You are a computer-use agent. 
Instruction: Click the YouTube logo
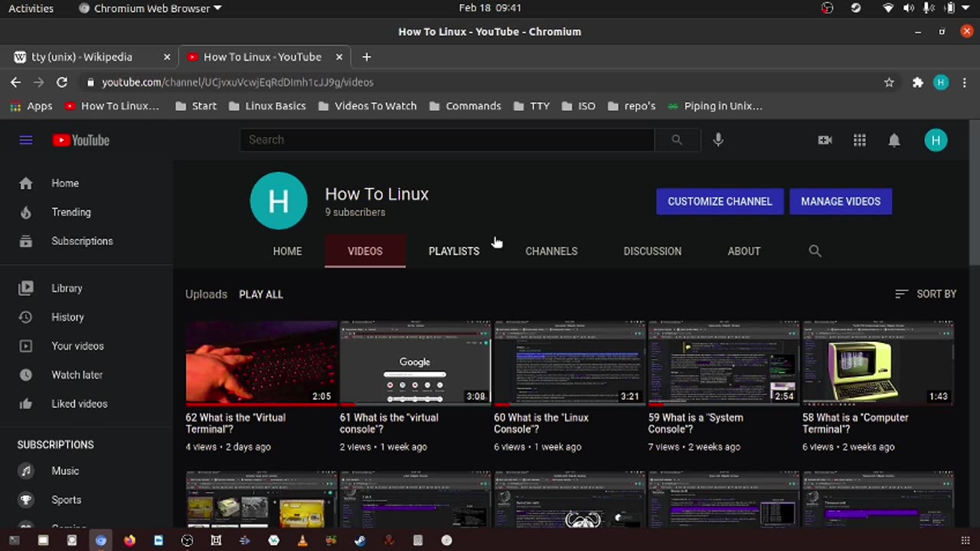[80, 140]
